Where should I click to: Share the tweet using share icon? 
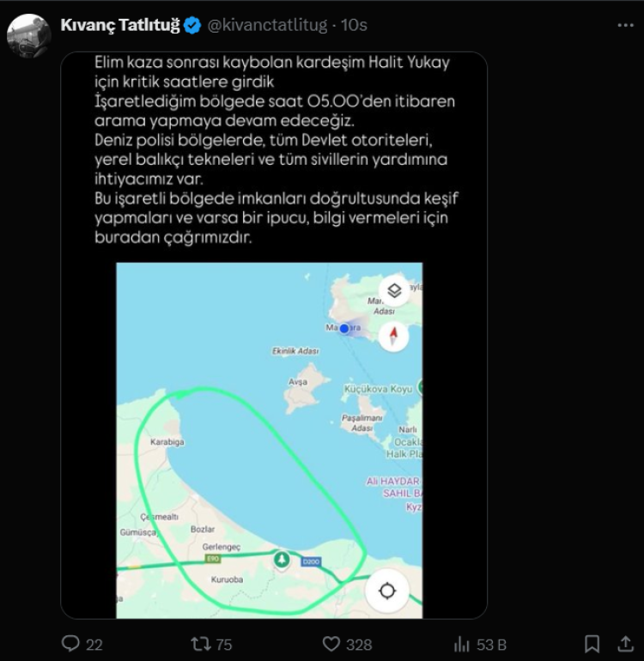pos(625,643)
